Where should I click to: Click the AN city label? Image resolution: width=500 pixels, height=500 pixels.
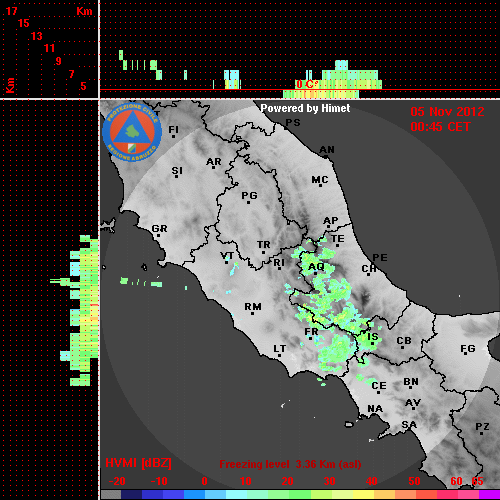[327, 150]
